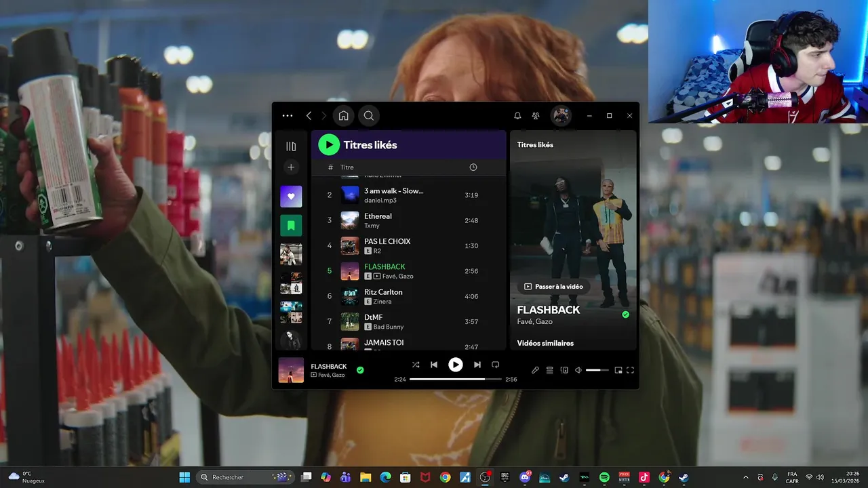Click the plus create playlist button
The height and width of the screenshot is (488, 868).
291,167
